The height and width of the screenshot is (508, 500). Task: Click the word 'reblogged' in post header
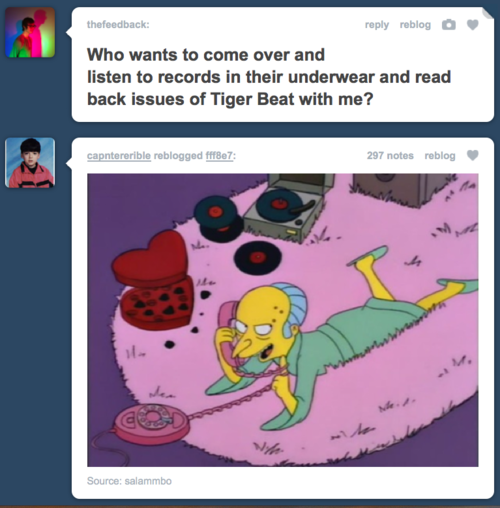[178, 156]
